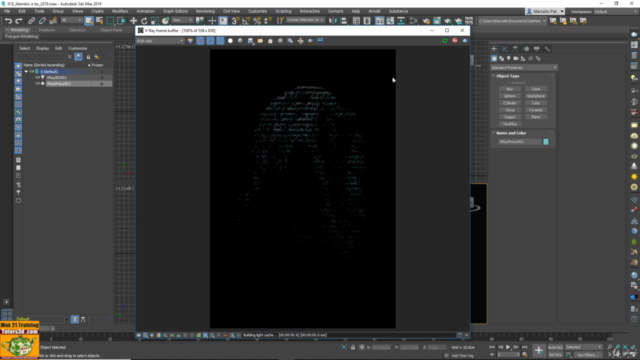Click the blue teapot render icon in frame buffer
The width and height of the screenshot is (640, 360).
point(465,41)
